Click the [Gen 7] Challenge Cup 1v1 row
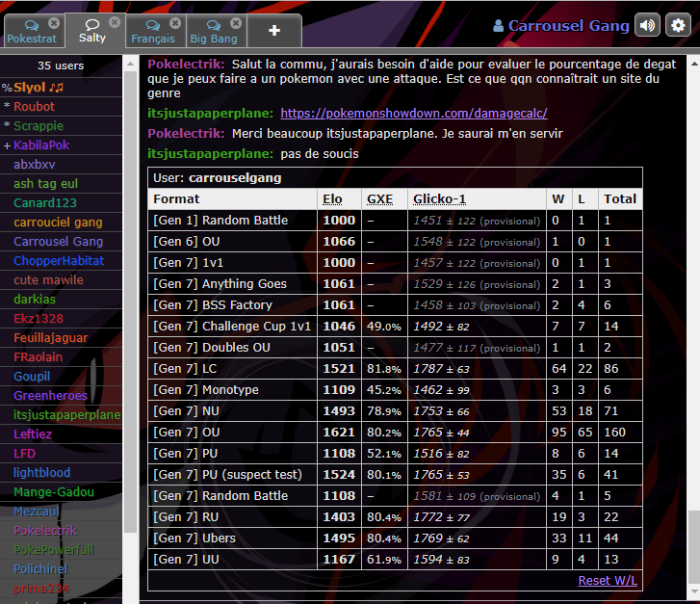The width and height of the screenshot is (700, 604). [395, 327]
